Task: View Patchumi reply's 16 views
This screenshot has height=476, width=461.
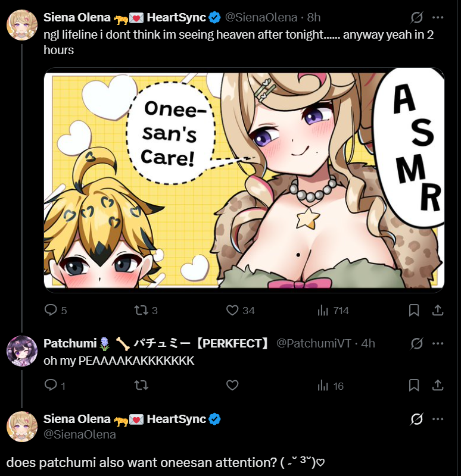Action: (331, 386)
